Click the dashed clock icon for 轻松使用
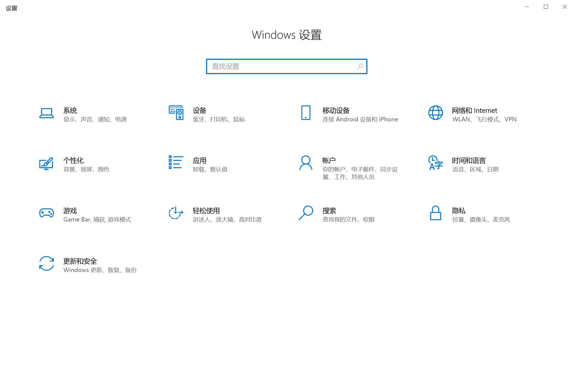571x392 pixels. click(x=176, y=213)
